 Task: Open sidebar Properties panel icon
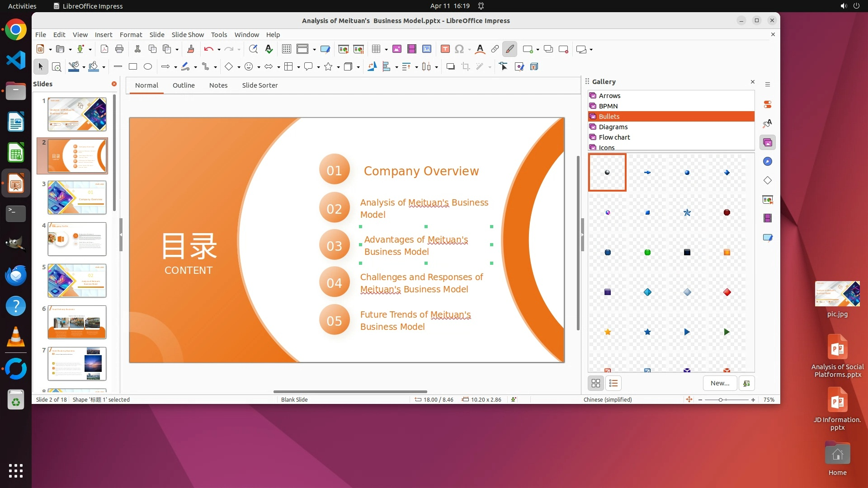(x=768, y=105)
